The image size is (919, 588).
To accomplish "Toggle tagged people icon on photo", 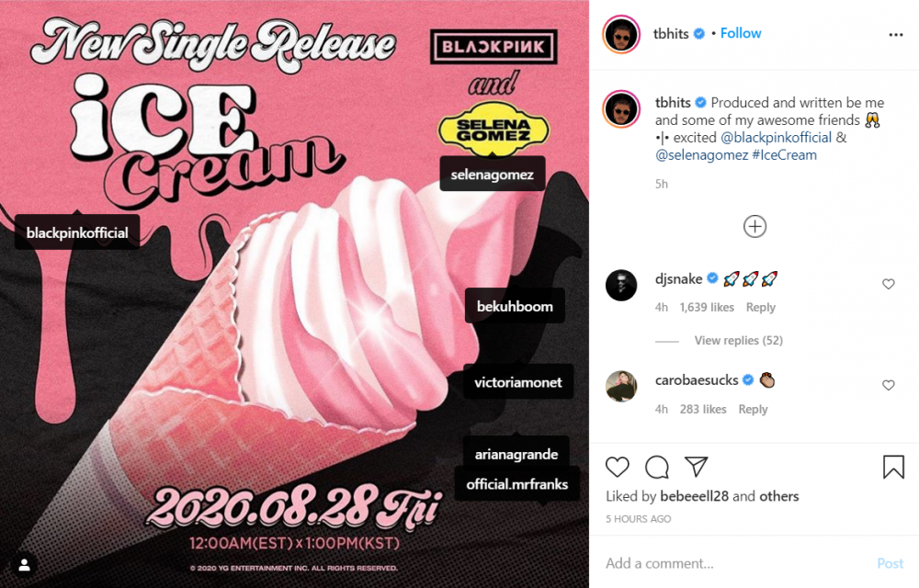I will pos(24,565).
